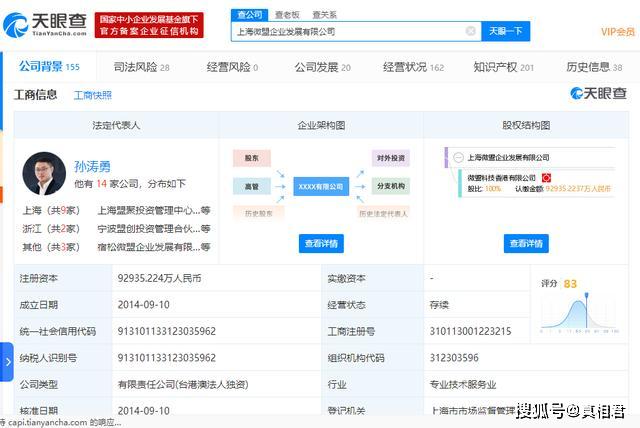Click the 经营状态 value 存续

(x=439, y=305)
